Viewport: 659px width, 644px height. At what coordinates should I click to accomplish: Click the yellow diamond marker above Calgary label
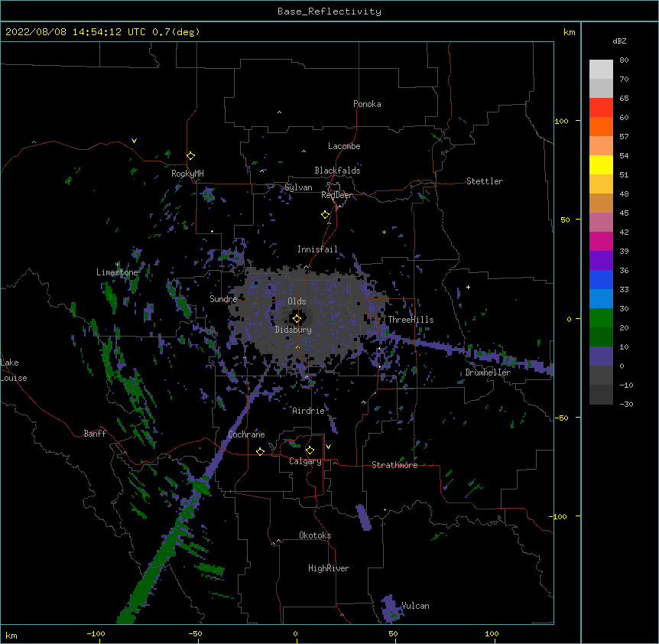click(310, 450)
